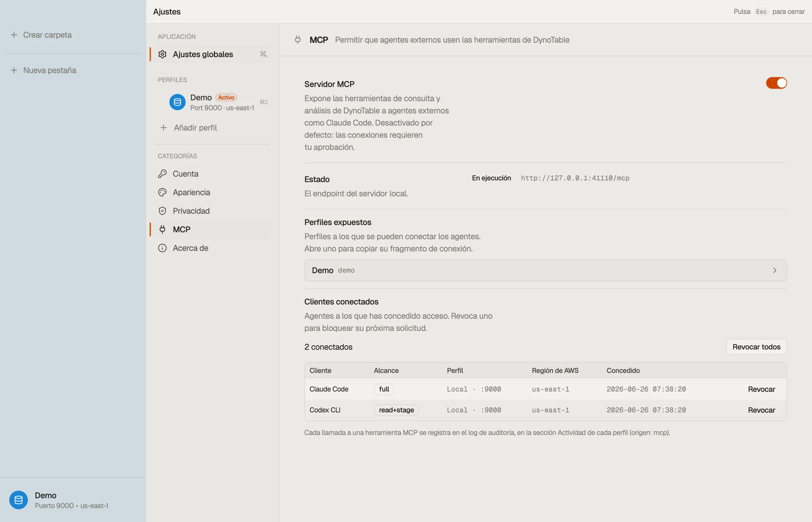Image resolution: width=812 pixels, height=522 pixels.
Task: Expand the Demo exposed profile chevron
Action: pos(774,271)
